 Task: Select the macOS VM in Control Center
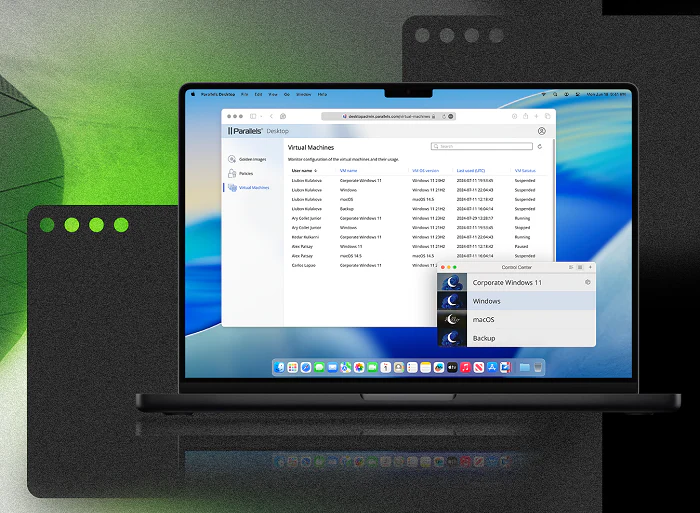click(x=517, y=320)
